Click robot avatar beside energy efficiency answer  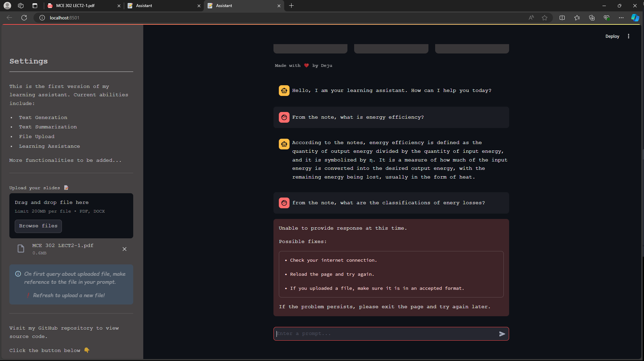click(x=284, y=144)
